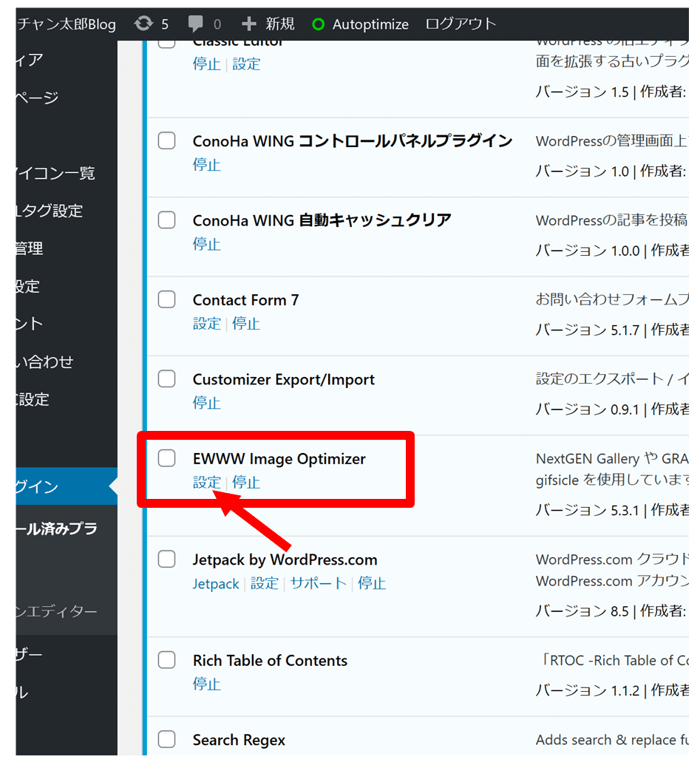Click the updates refresh icon in admin bar
700x765 pixels.
tap(143, 24)
